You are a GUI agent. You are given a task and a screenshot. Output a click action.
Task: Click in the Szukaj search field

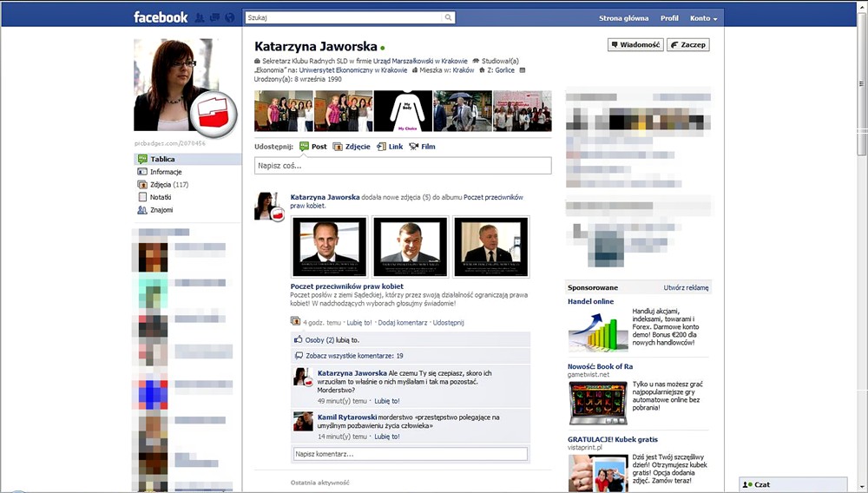(343, 17)
